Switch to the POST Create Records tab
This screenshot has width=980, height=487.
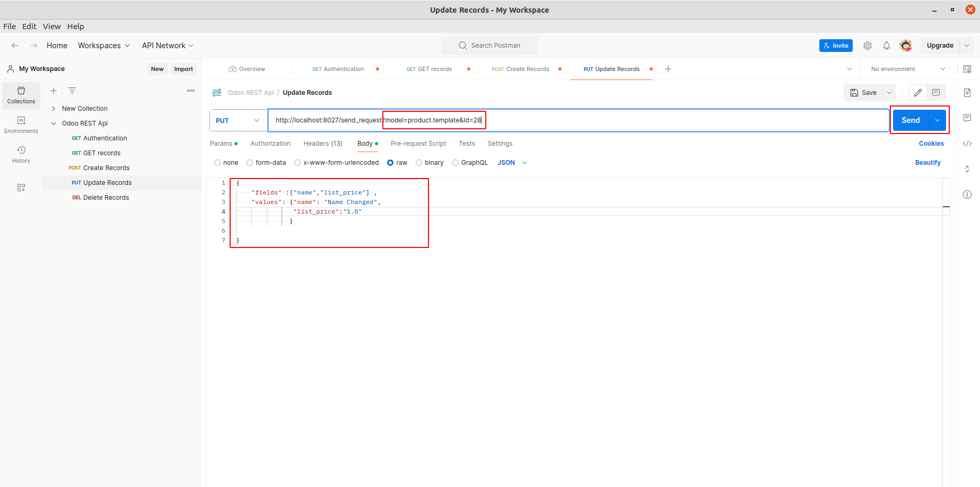(520, 69)
